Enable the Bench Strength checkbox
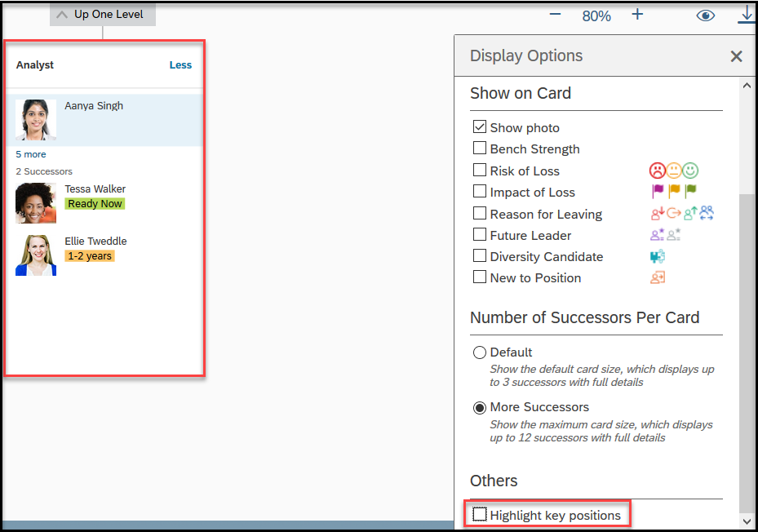 (479, 148)
